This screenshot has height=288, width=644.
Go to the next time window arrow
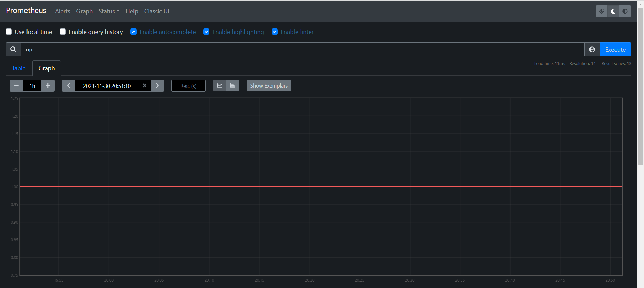(157, 85)
